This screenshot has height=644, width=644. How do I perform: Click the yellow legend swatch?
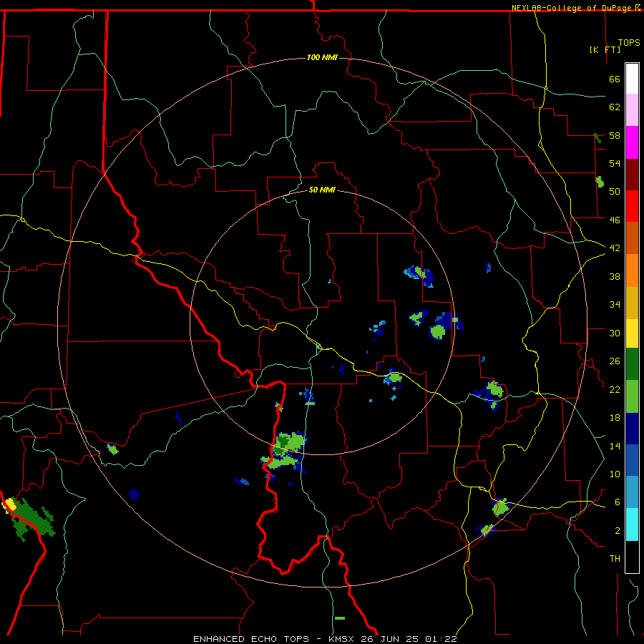632,333
